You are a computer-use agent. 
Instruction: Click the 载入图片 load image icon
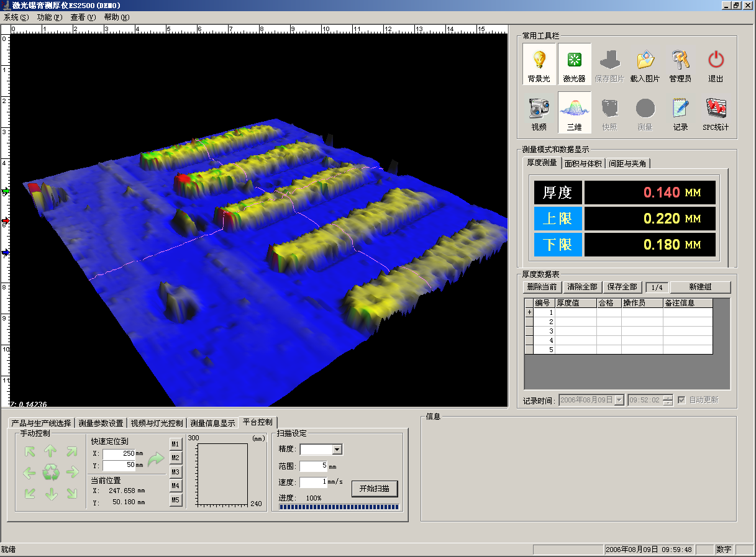pyautogui.click(x=645, y=60)
